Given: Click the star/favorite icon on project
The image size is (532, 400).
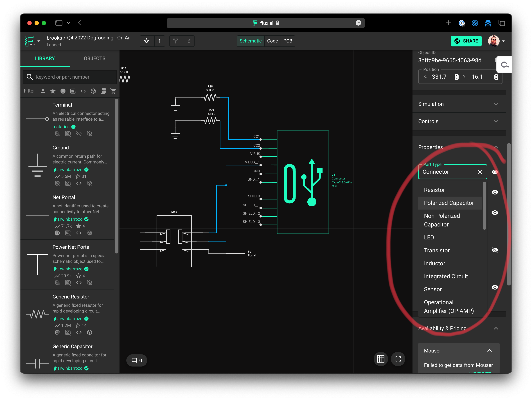Looking at the screenshot, I should coord(146,41).
